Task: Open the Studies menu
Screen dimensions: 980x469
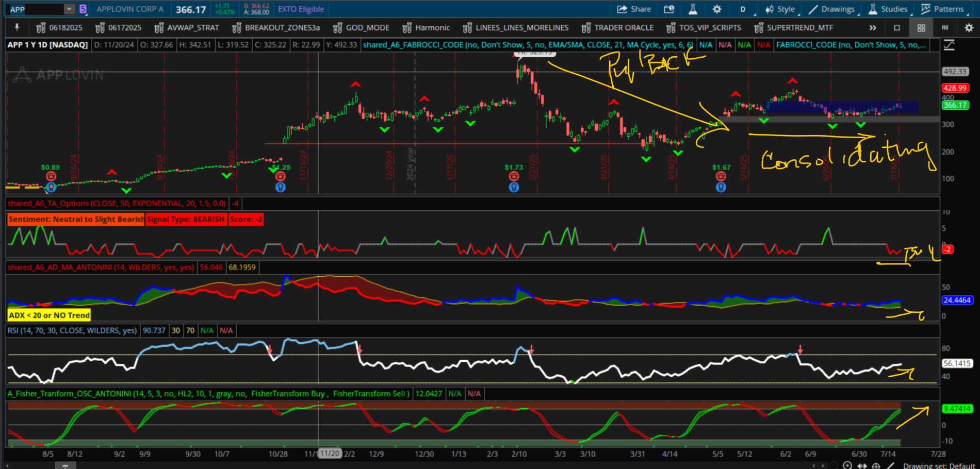Action: 889,9
